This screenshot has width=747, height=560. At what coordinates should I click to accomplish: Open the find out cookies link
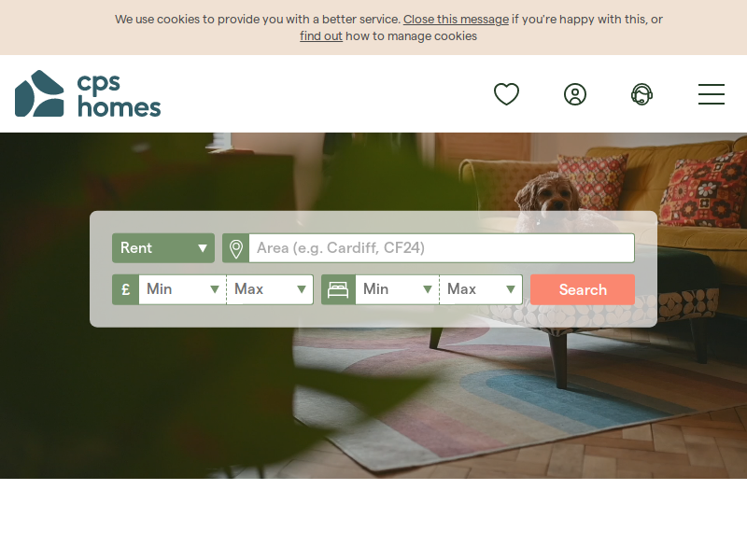pos(321,36)
